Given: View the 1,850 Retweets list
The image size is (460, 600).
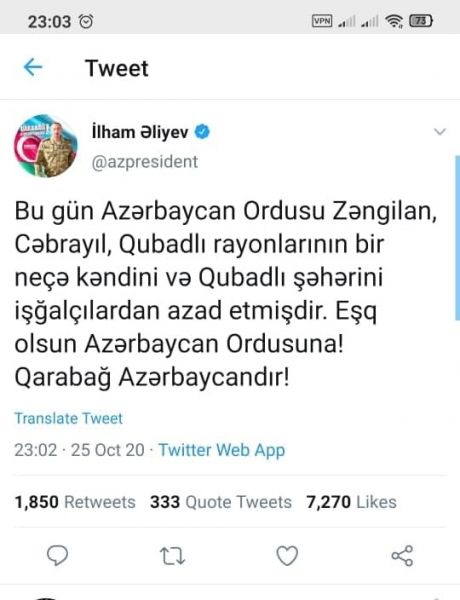Looking at the screenshot, I should [75, 502].
